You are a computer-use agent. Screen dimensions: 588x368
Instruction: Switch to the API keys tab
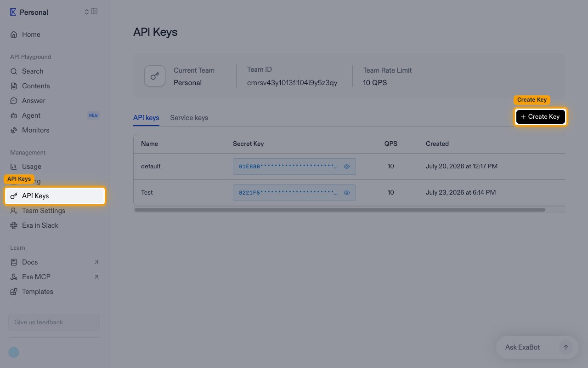146,118
